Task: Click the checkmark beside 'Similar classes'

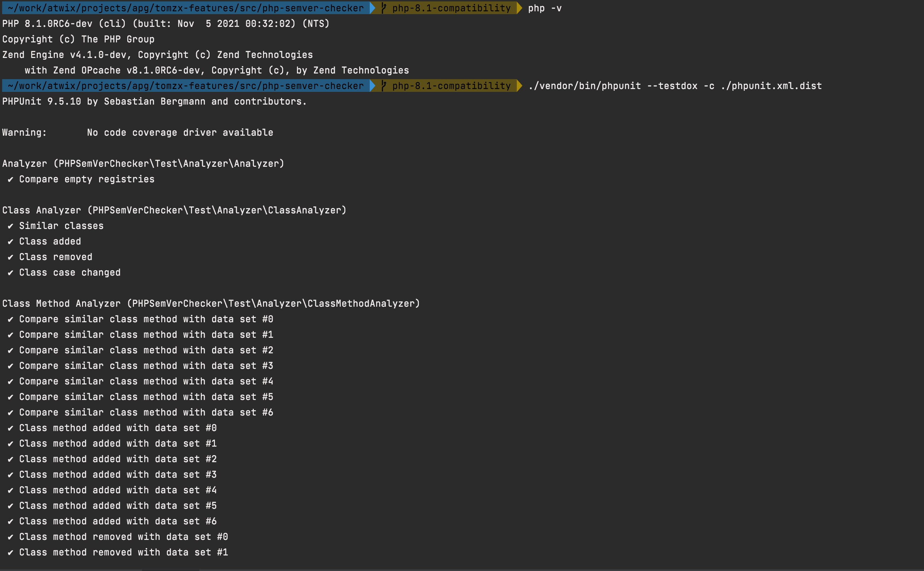Action: [x=11, y=226]
